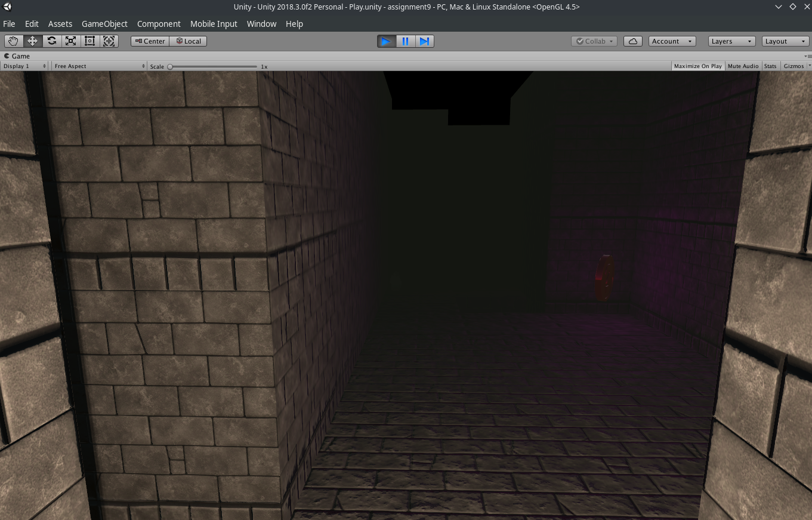Open the Account dropdown
This screenshot has height=520, width=812.
672,41
